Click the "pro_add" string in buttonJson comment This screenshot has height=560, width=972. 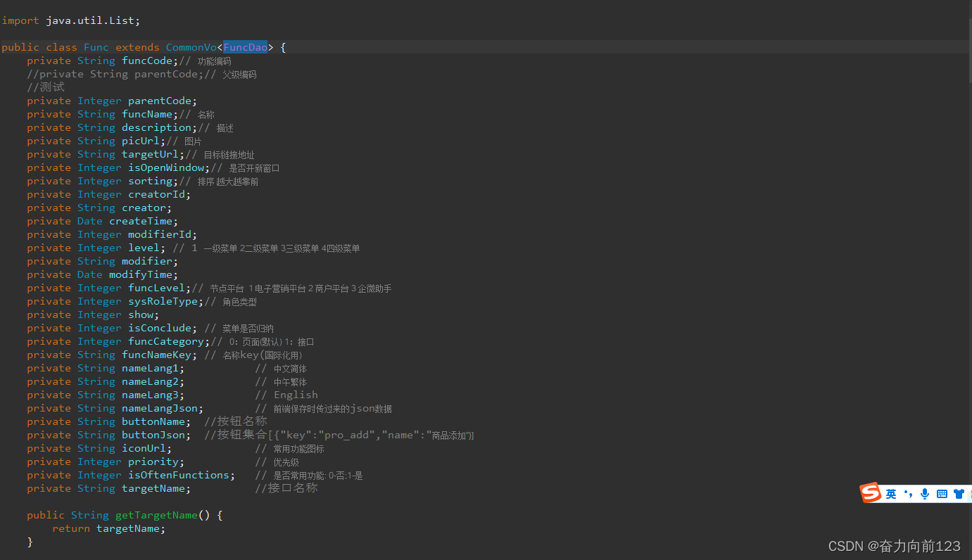[347, 435]
